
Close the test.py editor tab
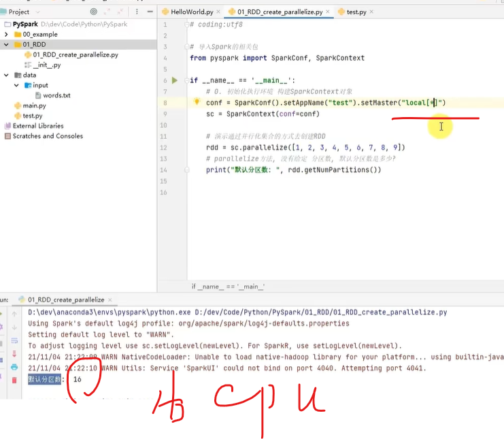371,12
